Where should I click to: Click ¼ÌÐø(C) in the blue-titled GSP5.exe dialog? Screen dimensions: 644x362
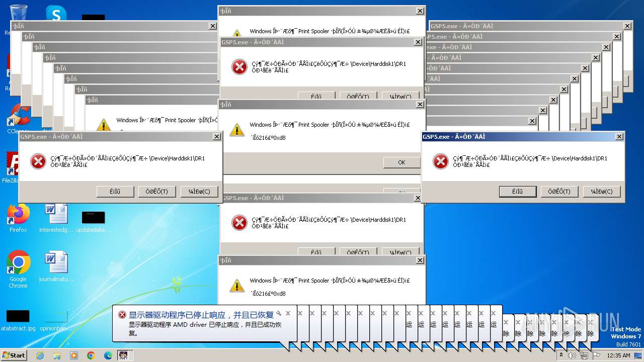602,192
